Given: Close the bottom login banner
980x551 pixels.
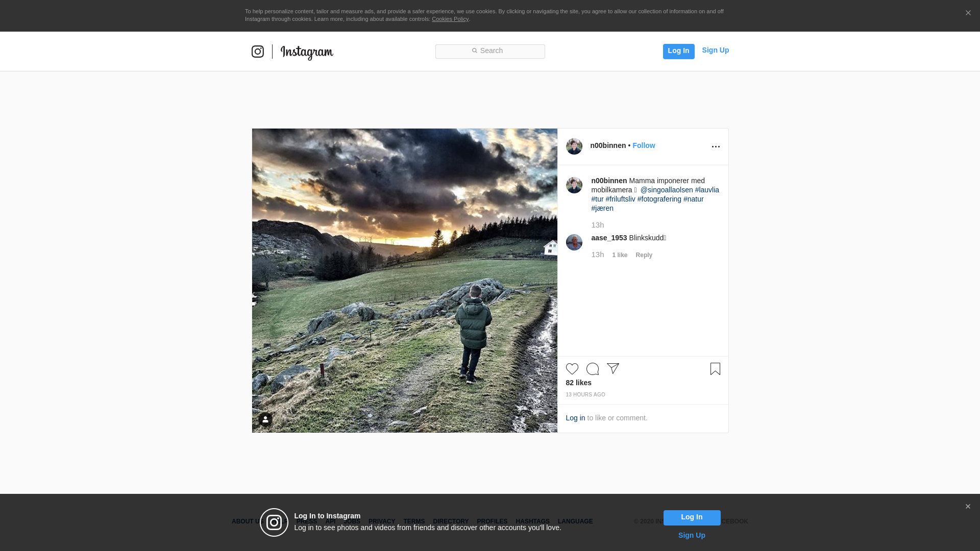Looking at the screenshot, I should point(968,507).
